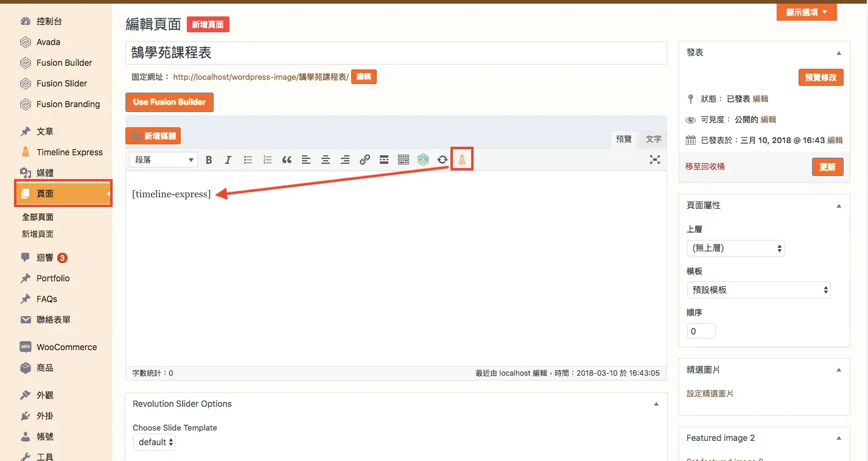Apply blockquote formatting
This screenshot has width=868, height=461.
[x=287, y=160]
